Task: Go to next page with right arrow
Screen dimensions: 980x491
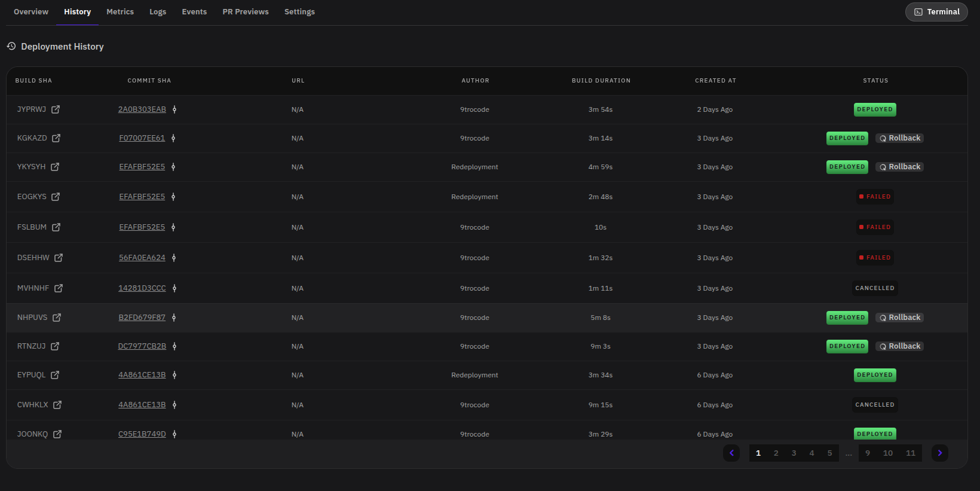Action: tap(940, 453)
